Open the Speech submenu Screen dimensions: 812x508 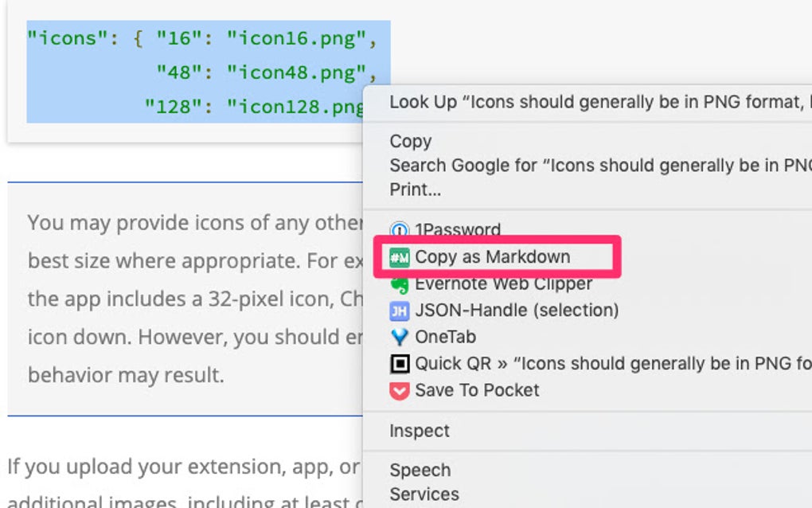tap(420, 470)
